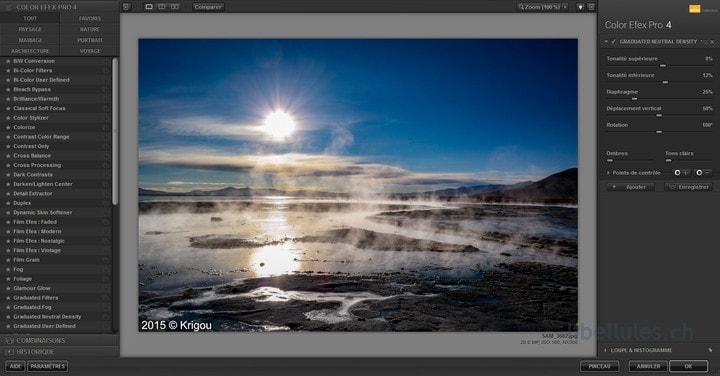Click the Ombres slider handle
Screen dimensions: 720x376
click(610, 160)
